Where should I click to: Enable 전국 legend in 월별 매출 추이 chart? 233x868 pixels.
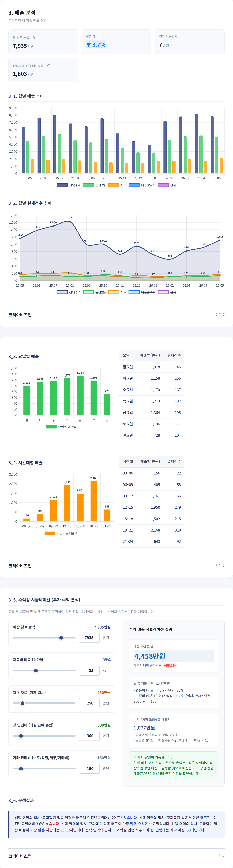click(x=167, y=185)
